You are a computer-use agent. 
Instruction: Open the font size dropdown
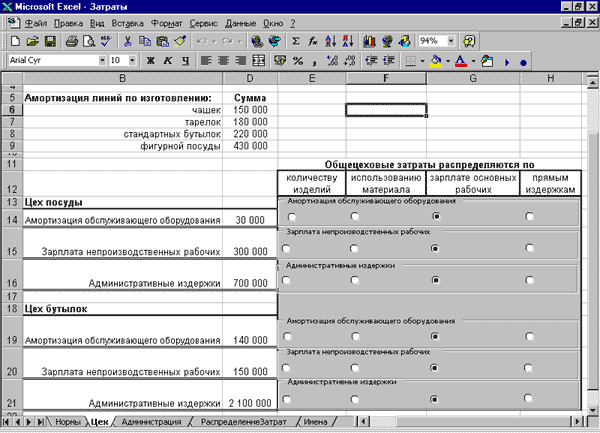132,60
